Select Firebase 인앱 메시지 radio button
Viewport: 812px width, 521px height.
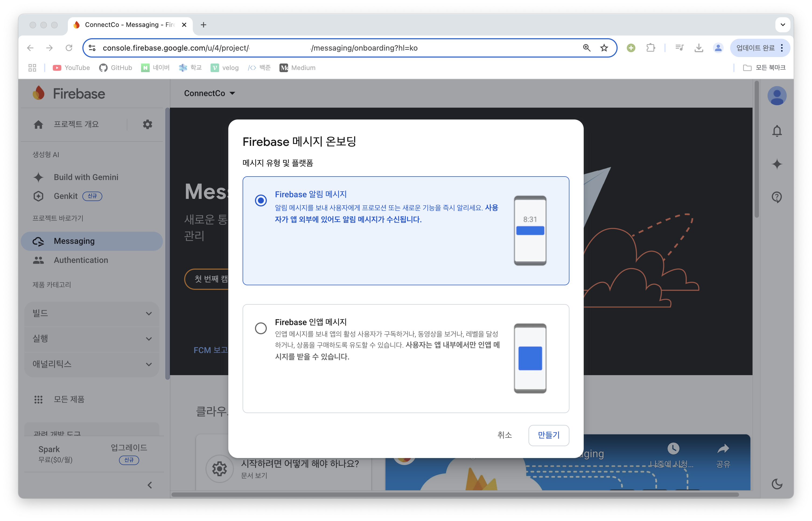[261, 328]
